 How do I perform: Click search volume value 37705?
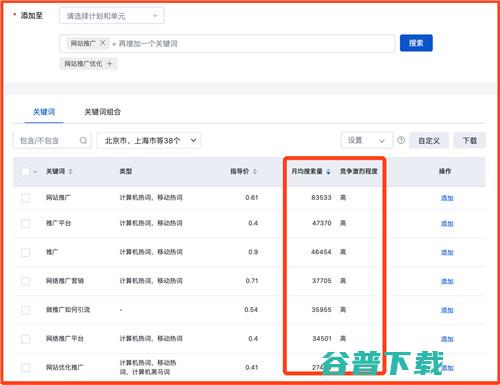(322, 281)
